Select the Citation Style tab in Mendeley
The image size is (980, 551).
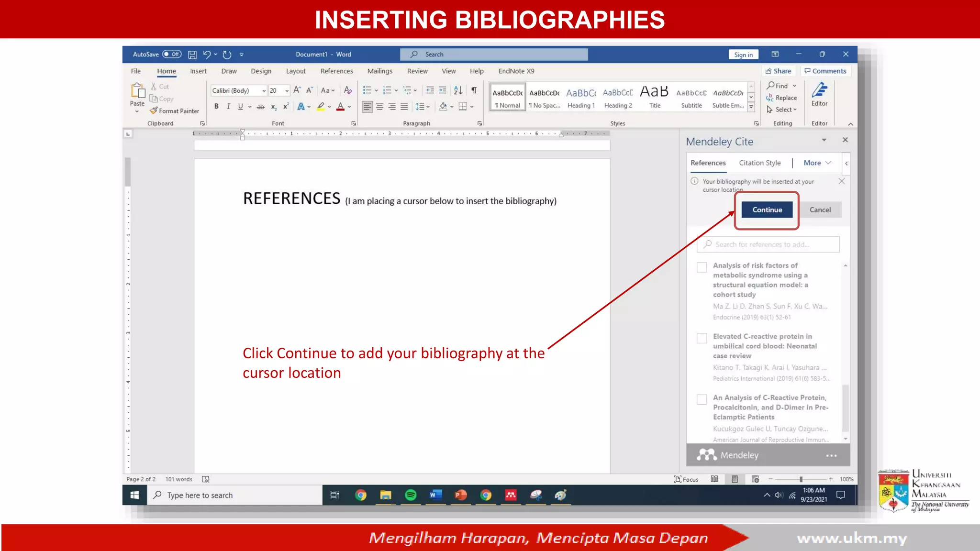coord(759,163)
